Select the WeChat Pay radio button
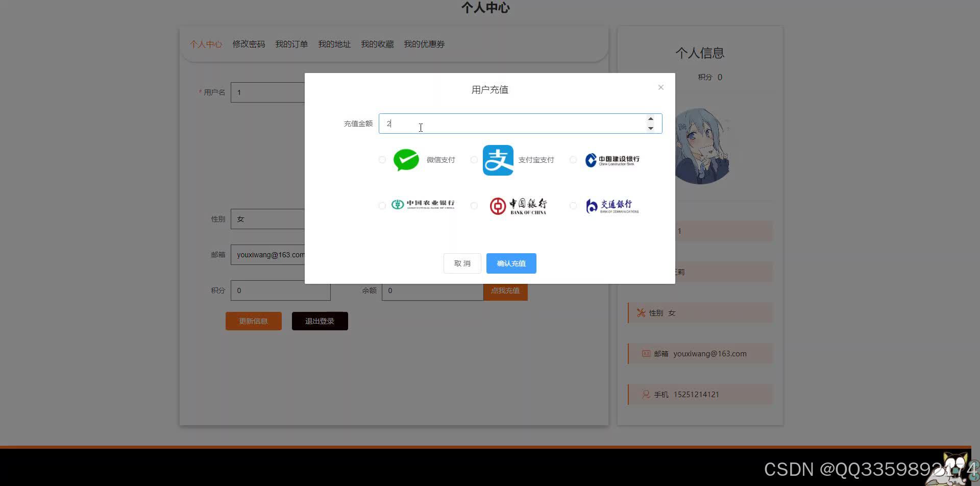Screen dimensions: 980x486 click(382, 160)
